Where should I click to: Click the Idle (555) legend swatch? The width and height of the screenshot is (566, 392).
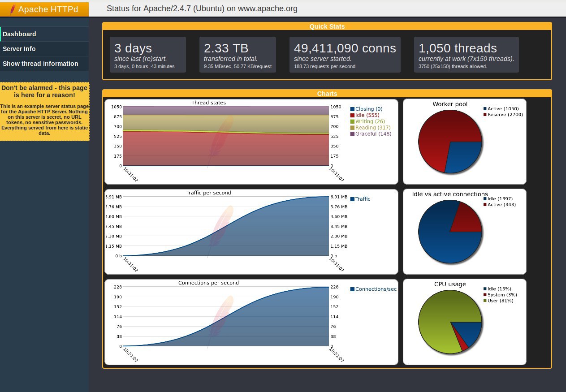click(x=352, y=115)
